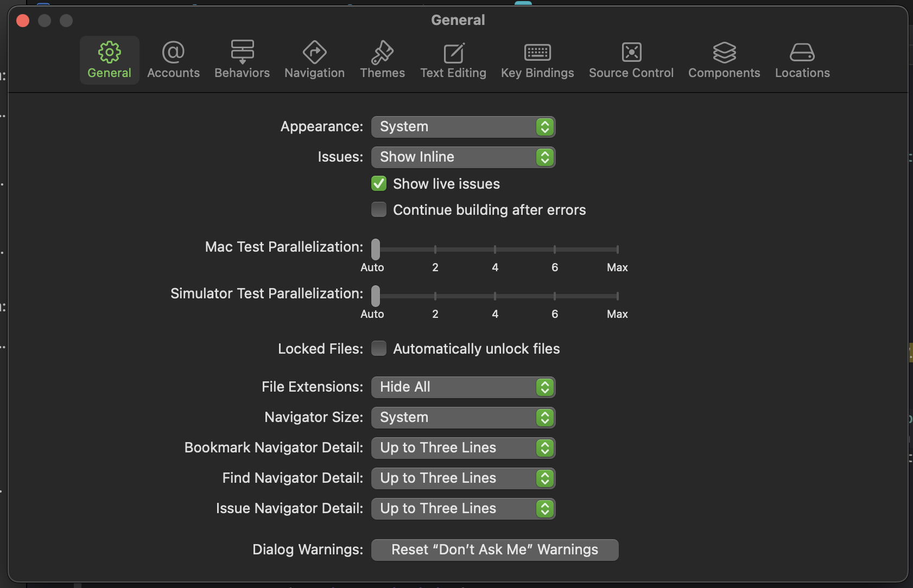This screenshot has width=913, height=588.
Task: Disable the Show live issues checkbox
Action: (379, 184)
